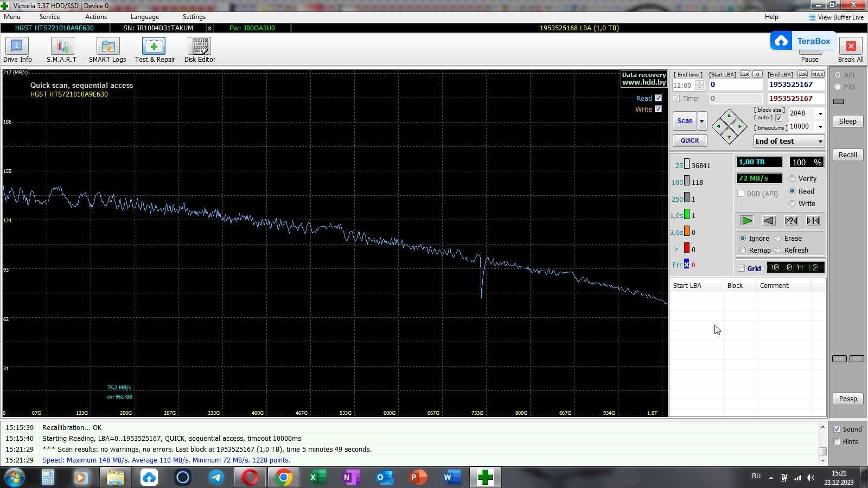The height and width of the screenshot is (488, 868).
Task: Open the Menu menu
Action: pyautogui.click(x=12, y=17)
